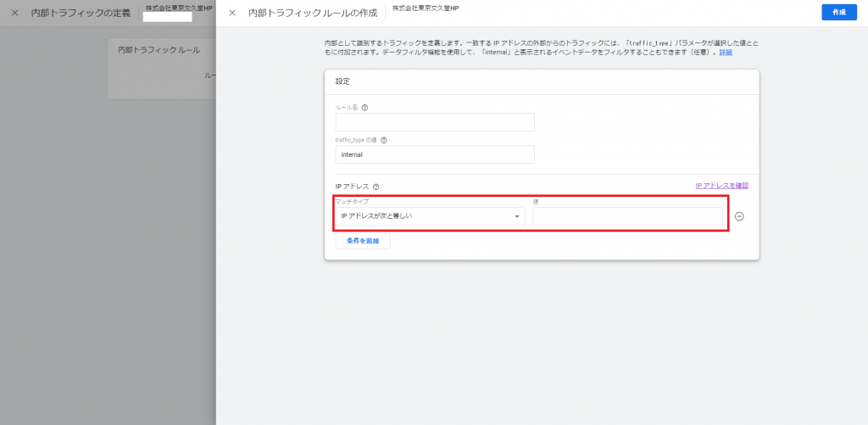Remove the IP condition with the minus icon
This screenshot has width=868, height=425.
coord(739,216)
